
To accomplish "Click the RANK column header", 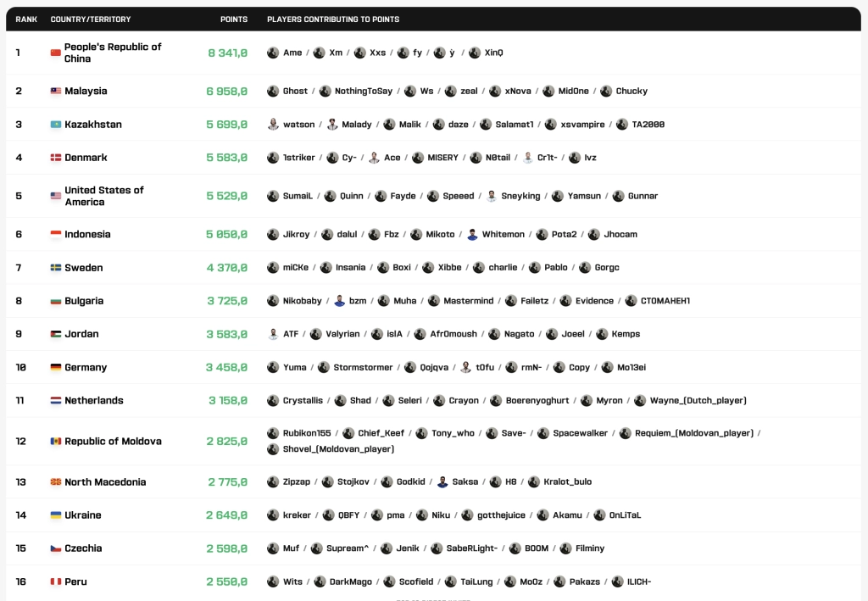I will click(x=26, y=19).
